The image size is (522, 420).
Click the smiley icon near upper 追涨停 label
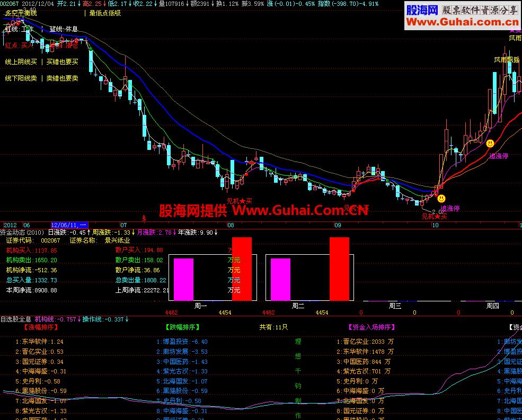click(x=489, y=142)
